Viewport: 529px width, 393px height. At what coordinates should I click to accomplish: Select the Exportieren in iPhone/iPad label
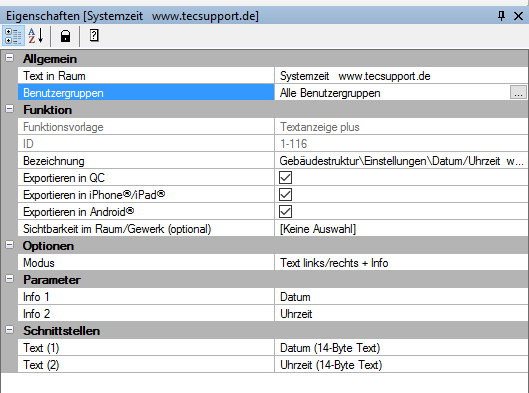pyautogui.click(x=94, y=195)
